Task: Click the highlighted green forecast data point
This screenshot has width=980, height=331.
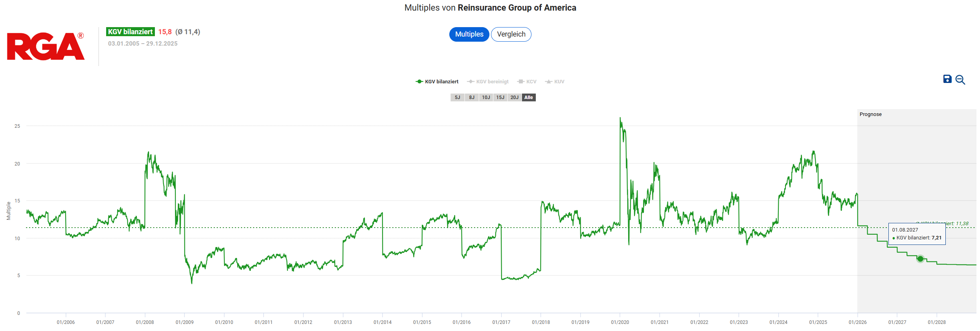Action: coord(920,259)
